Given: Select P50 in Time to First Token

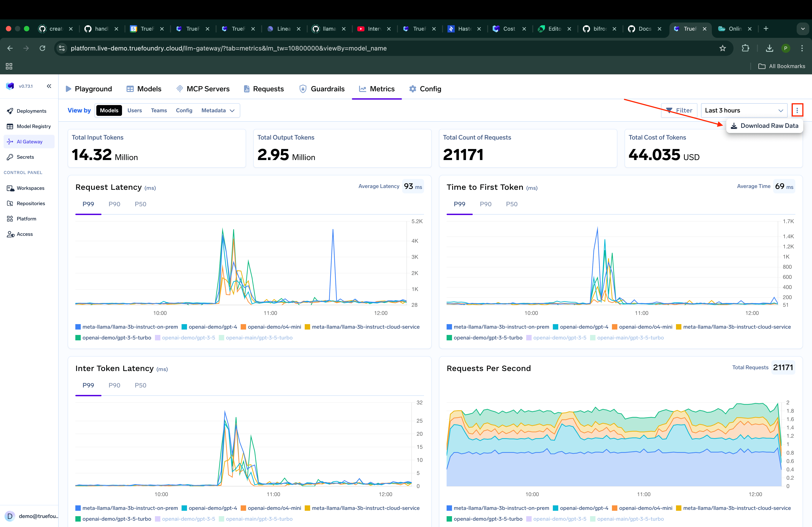Looking at the screenshot, I should (511, 204).
